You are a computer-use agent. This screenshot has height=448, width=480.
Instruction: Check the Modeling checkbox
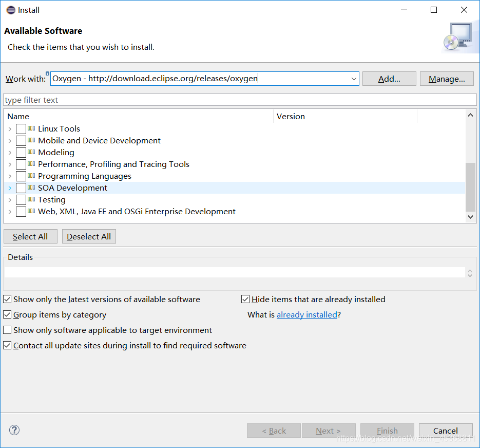click(x=21, y=152)
